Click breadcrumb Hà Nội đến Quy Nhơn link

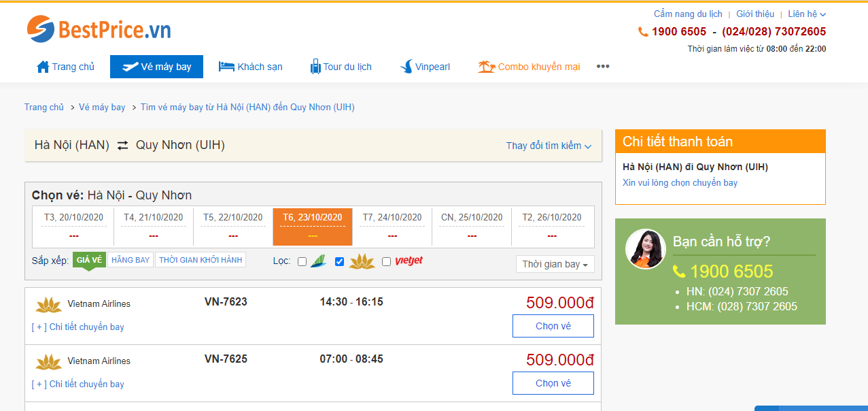(x=247, y=107)
